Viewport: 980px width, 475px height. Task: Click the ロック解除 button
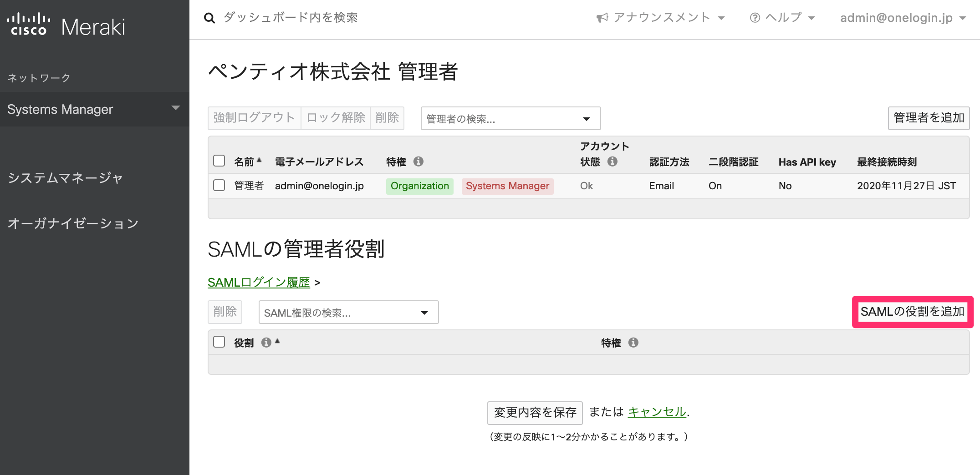pos(336,118)
